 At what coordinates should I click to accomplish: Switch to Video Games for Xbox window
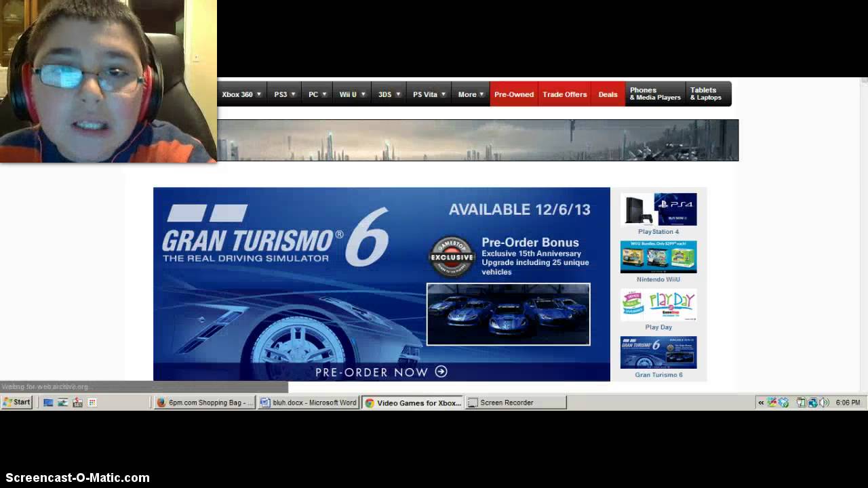(x=412, y=403)
